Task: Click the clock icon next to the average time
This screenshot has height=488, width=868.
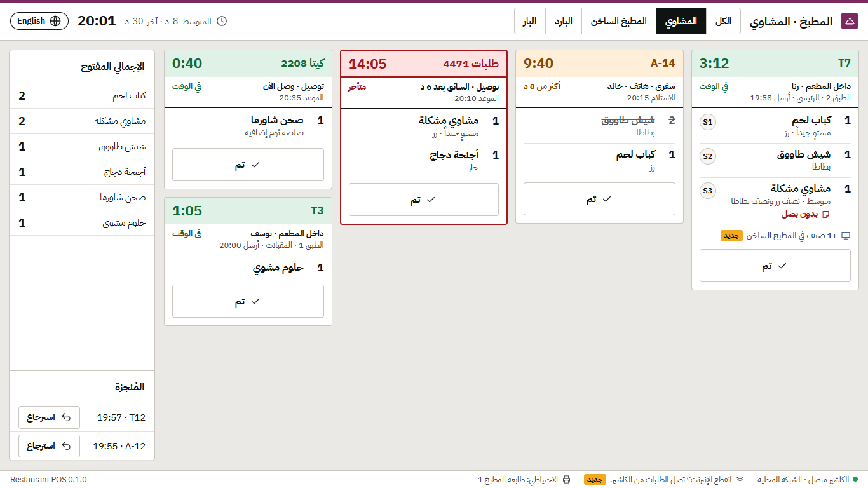Action: click(x=222, y=21)
